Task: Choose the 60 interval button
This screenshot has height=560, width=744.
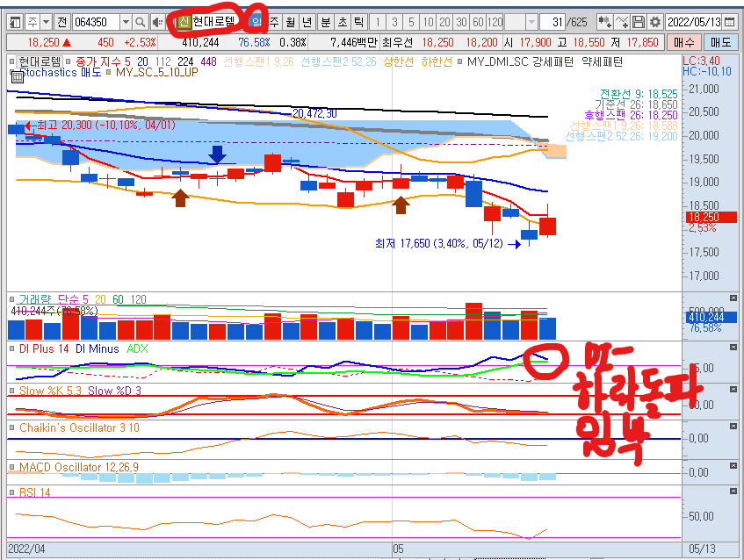Action: (478, 22)
